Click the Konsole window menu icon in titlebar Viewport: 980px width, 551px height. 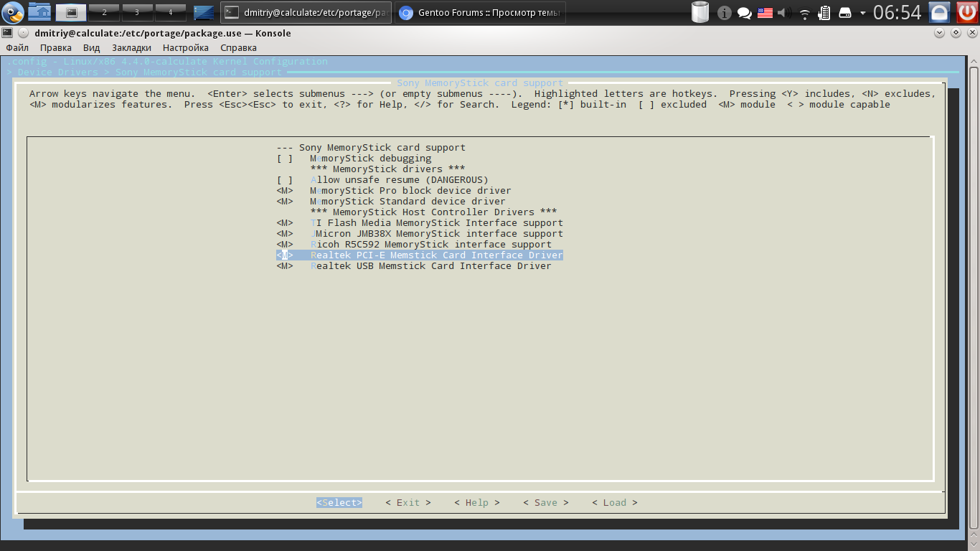tap(7, 33)
